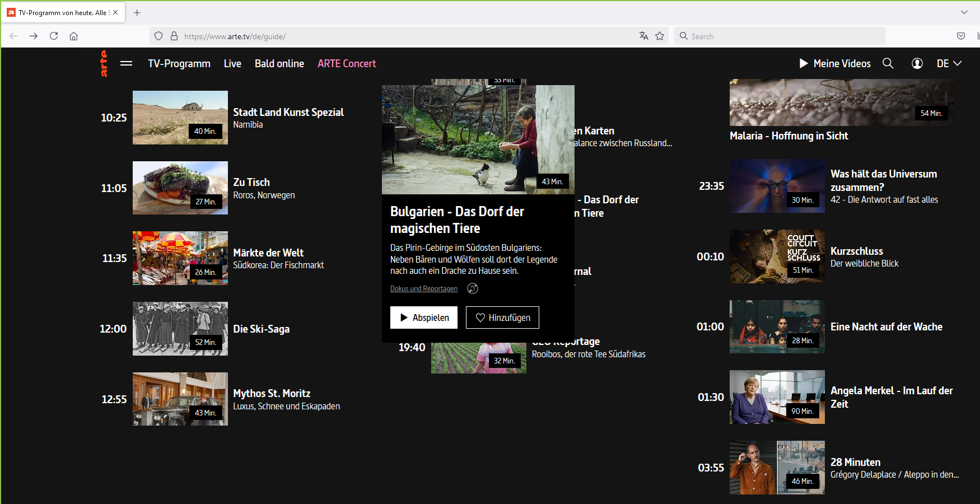Screen dimensions: 980x504
Task: Click the Firefox search field
Action: pyautogui.click(x=780, y=36)
